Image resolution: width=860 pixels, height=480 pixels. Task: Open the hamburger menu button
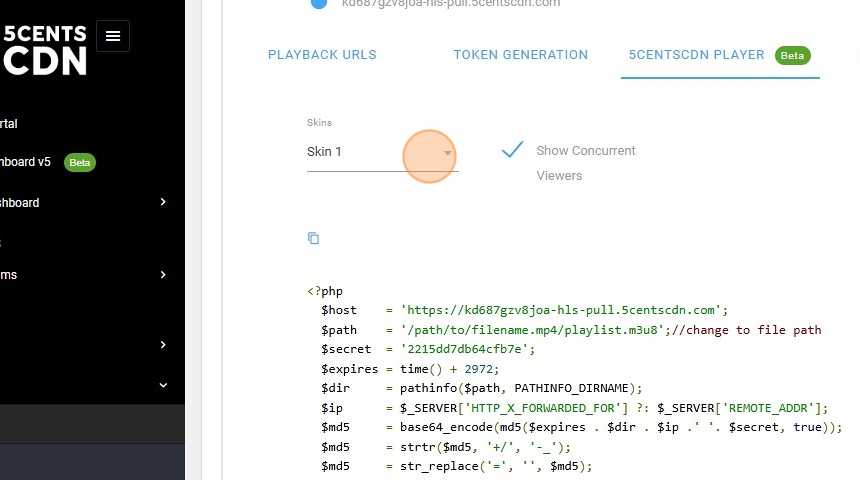[x=113, y=36]
